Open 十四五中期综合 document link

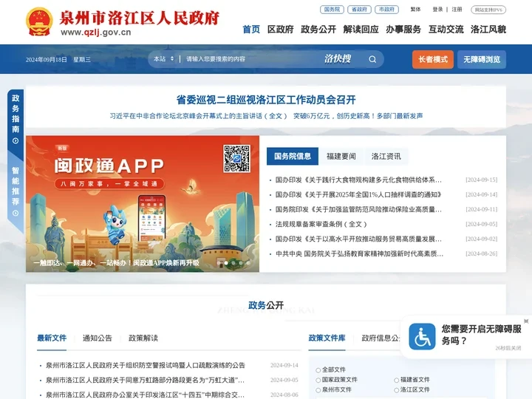(146, 395)
